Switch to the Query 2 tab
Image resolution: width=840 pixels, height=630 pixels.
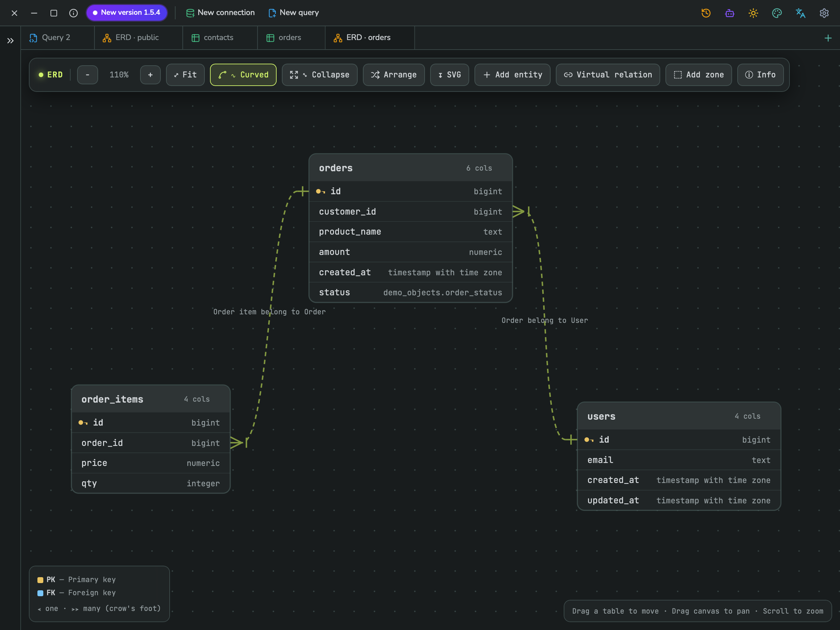point(57,38)
